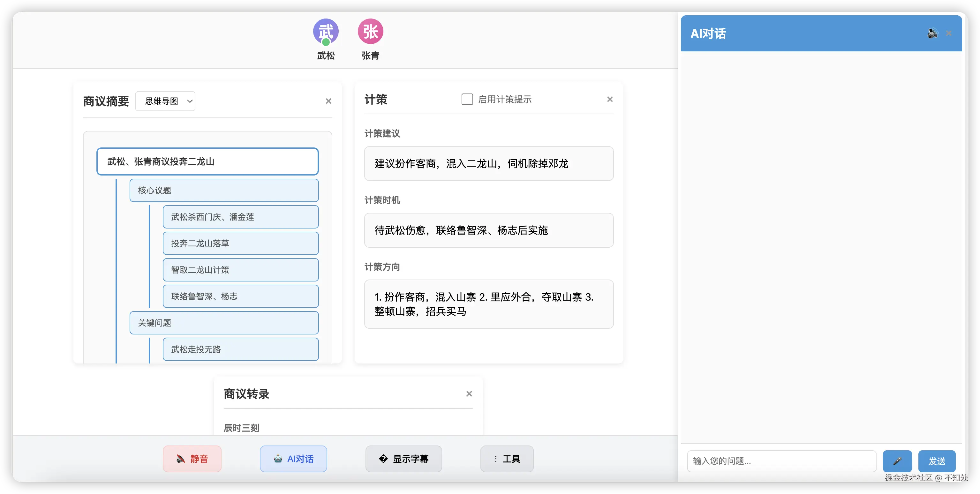The image size is (980, 494).
Task: Toggle 显示字幕 subtitles button
Action: click(403, 459)
